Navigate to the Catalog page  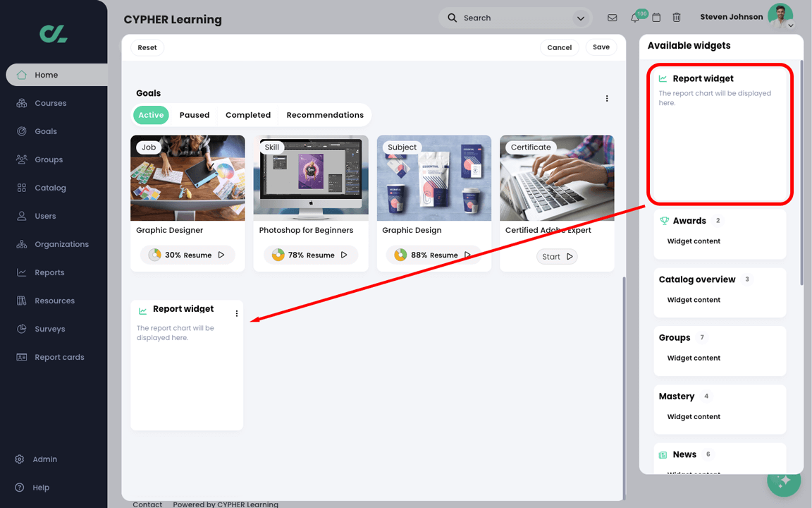[x=49, y=188]
